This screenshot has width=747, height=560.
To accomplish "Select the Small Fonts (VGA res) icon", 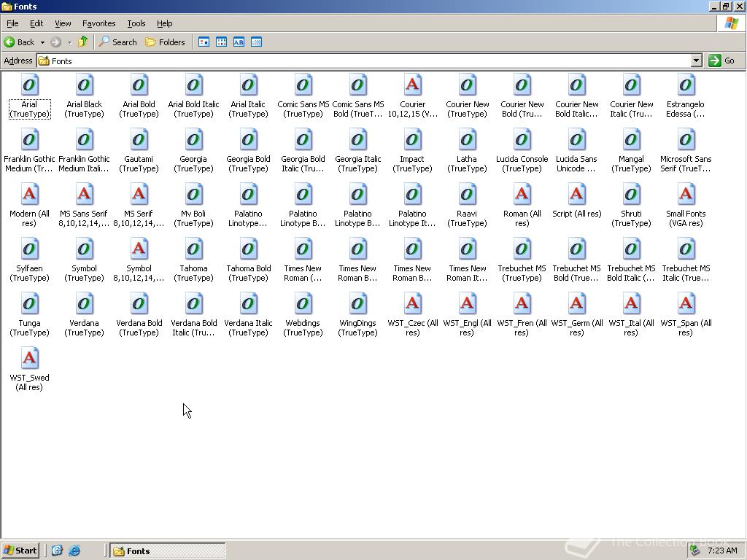I will (686, 195).
